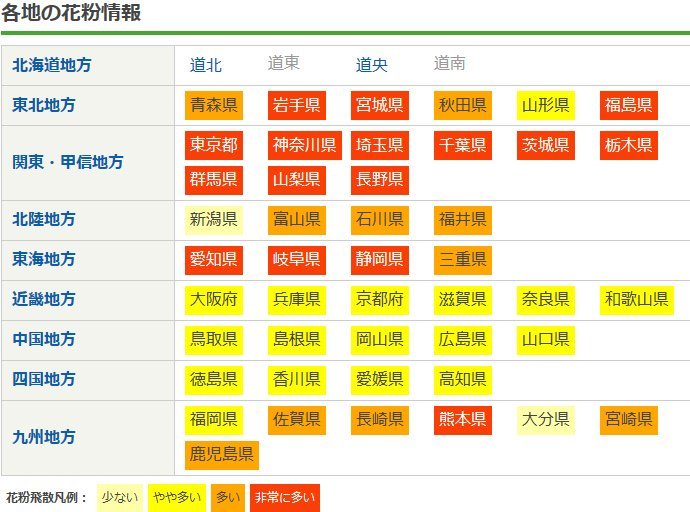Viewport: 690px width, 512px height.
Task: Select 道央 in the Hokkaido row
Action: tap(372, 65)
